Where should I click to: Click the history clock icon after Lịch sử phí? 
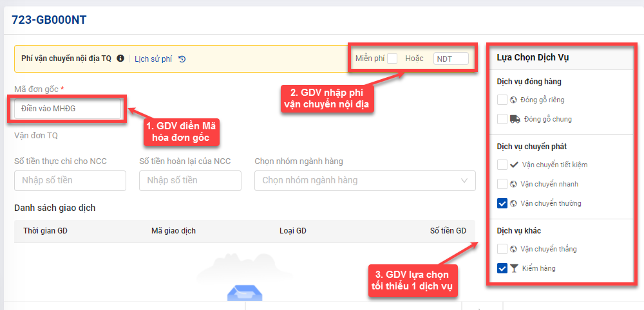tap(182, 59)
